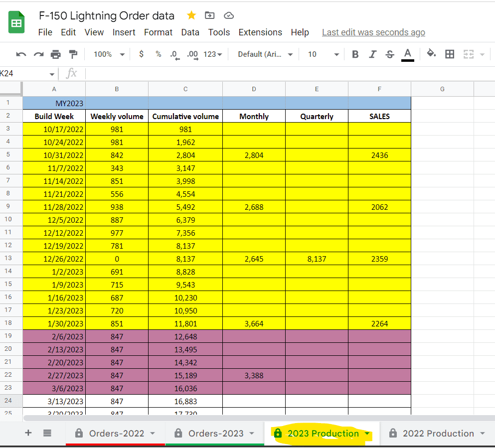Select the paint format roller tool
Viewport: 495px width, 448px height.
(73, 54)
